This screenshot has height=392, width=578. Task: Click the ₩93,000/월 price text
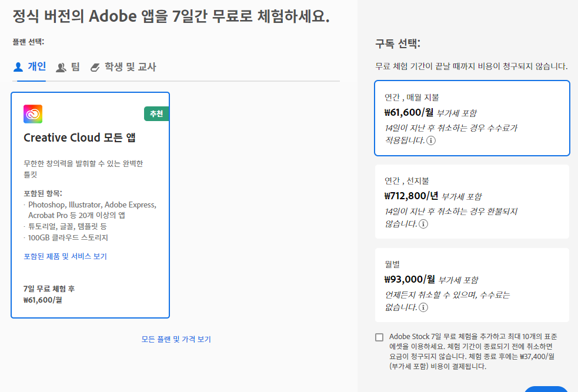click(410, 279)
